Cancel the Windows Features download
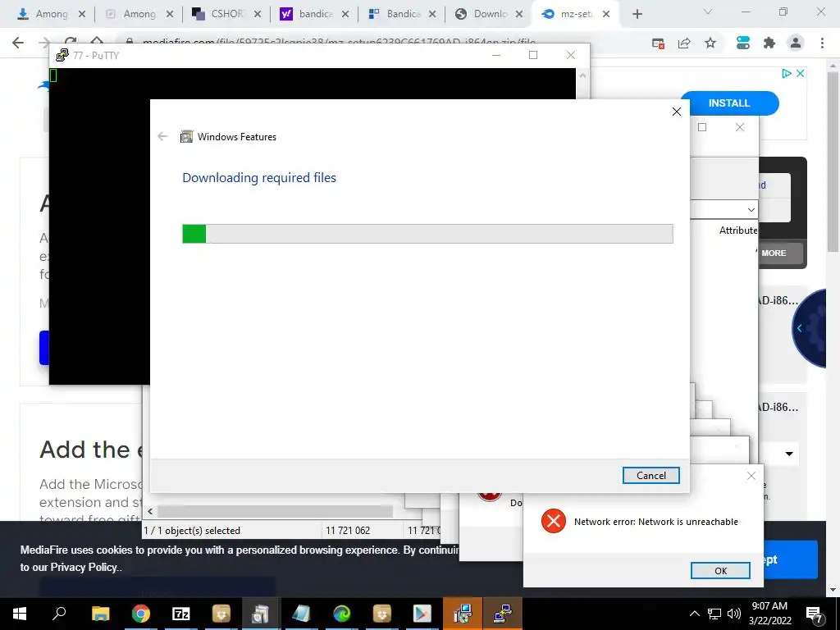Viewport: 840px width, 630px height. 651,475
